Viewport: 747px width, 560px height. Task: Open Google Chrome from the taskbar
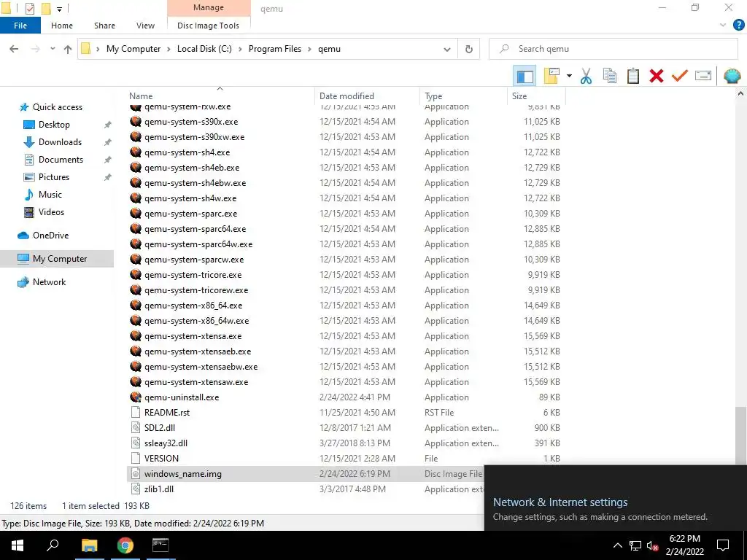coord(125,545)
